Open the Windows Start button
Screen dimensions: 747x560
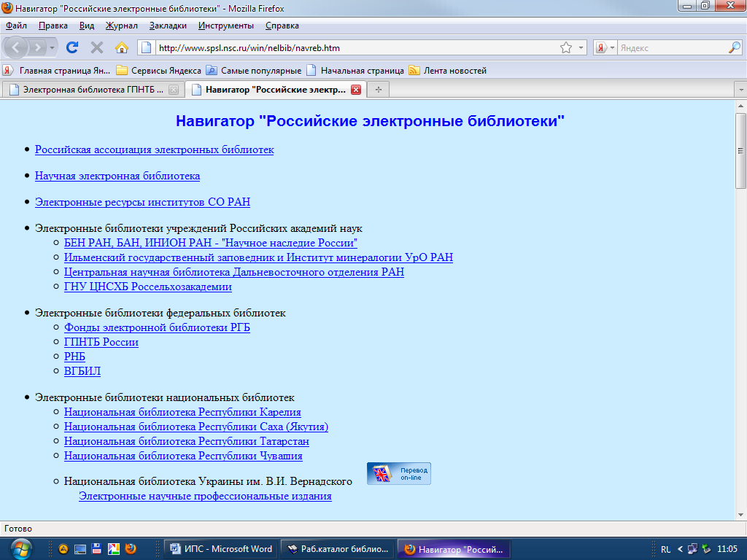click(x=20, y=549)
